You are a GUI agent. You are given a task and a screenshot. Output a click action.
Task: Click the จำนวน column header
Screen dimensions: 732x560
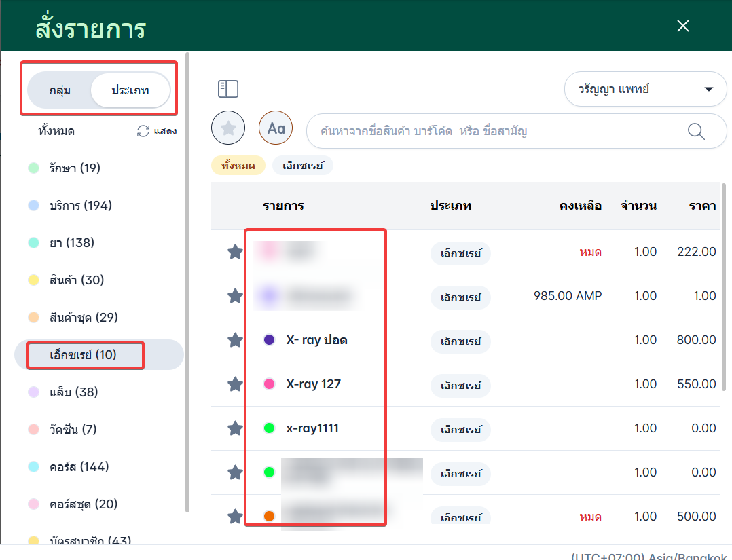click(x=638, y=206)
